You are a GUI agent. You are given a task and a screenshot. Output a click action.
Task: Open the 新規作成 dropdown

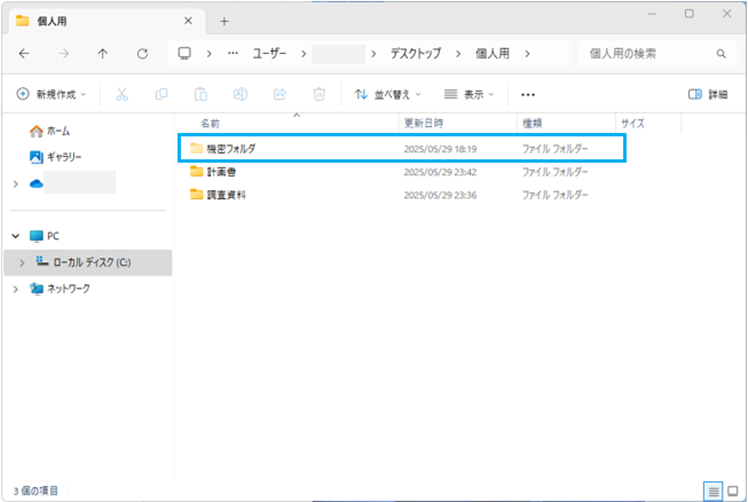(52, 94)
